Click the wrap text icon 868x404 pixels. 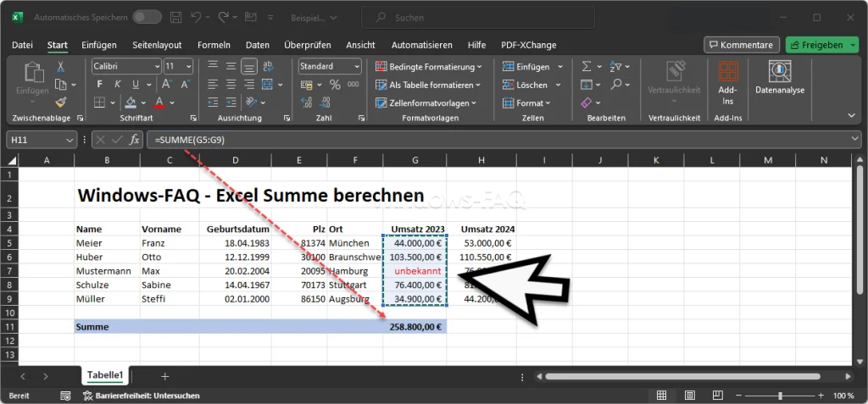click(x=268, y=67)
